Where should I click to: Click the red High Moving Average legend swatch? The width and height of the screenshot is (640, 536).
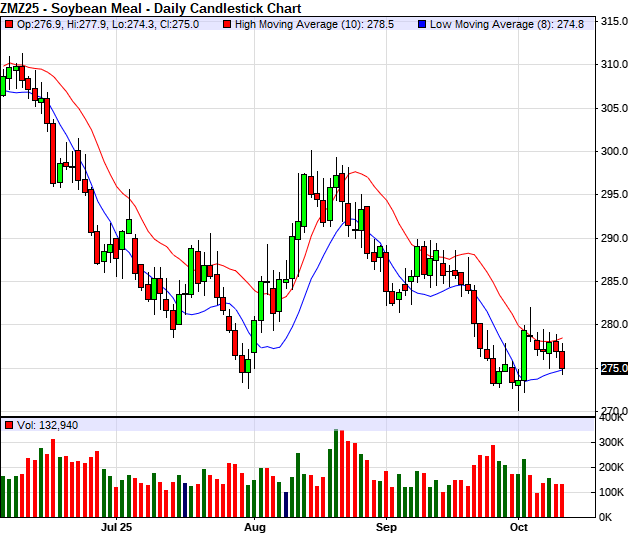coord(228,24)
